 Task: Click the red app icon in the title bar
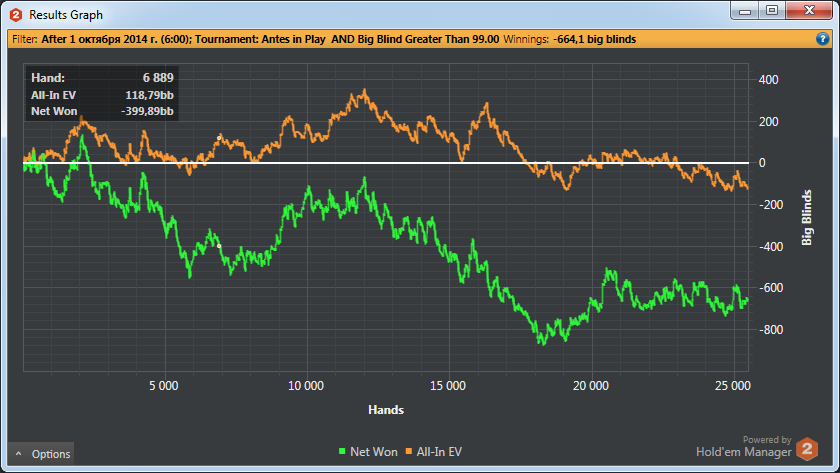15,15
